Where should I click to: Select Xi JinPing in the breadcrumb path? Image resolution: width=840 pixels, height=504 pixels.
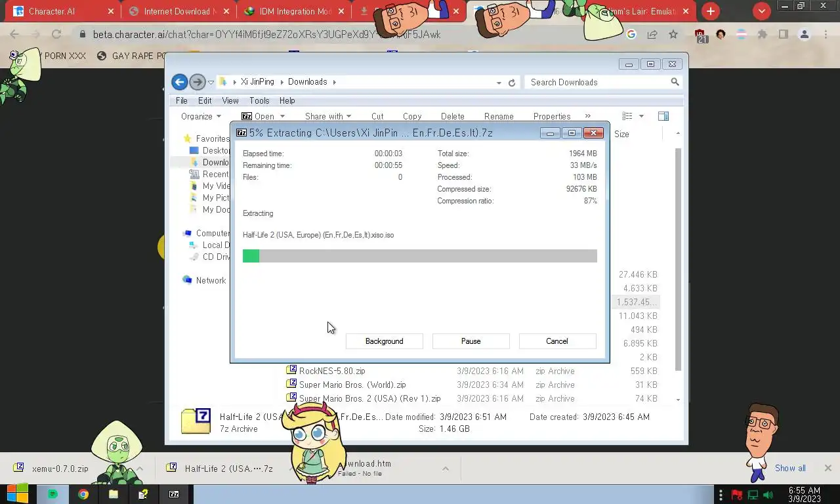pyautogui.click(x=257, y=82)
